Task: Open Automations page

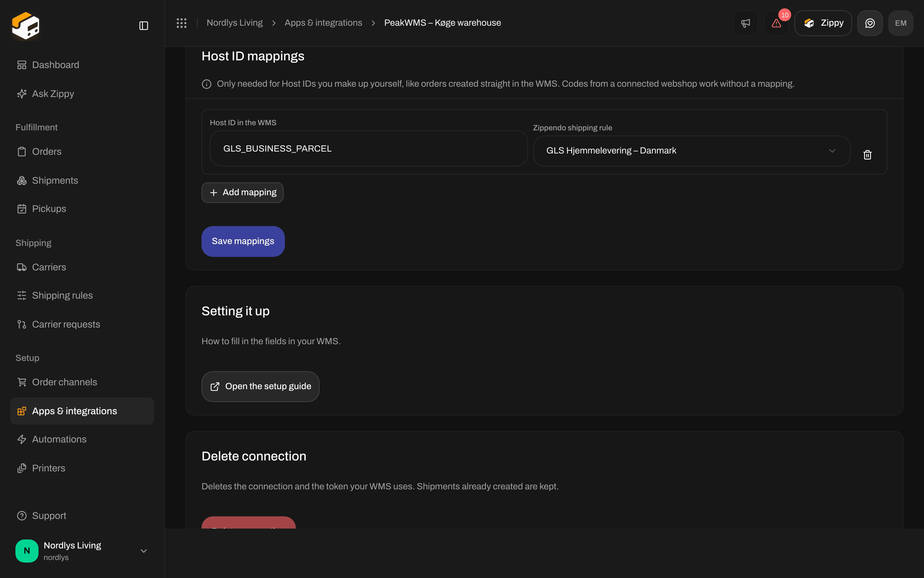Action: (x=82, y=439)
